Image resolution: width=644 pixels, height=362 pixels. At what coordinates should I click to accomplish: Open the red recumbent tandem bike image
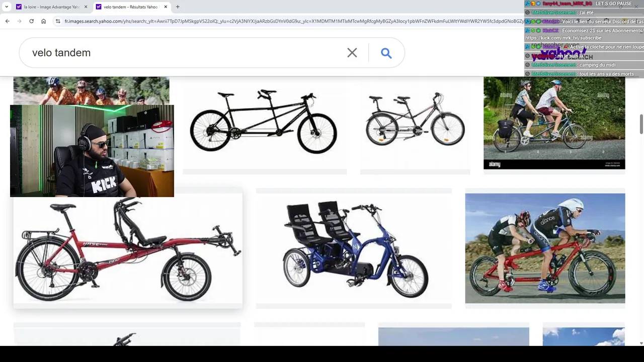tap(128, 250)
